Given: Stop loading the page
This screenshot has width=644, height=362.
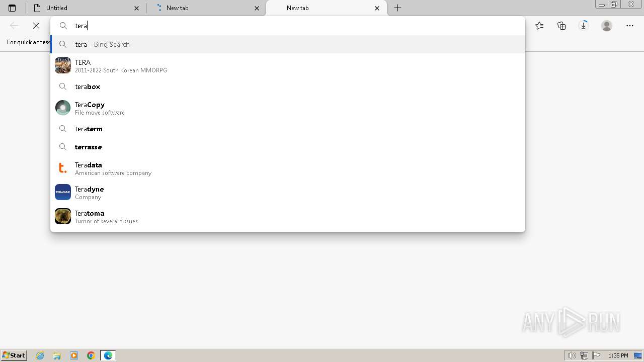Looking at the screenshot, I should pos(36,26).
